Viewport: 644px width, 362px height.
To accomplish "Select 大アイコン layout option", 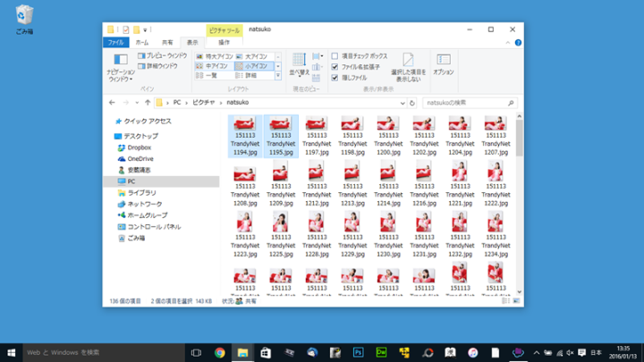I will point(254,56).
